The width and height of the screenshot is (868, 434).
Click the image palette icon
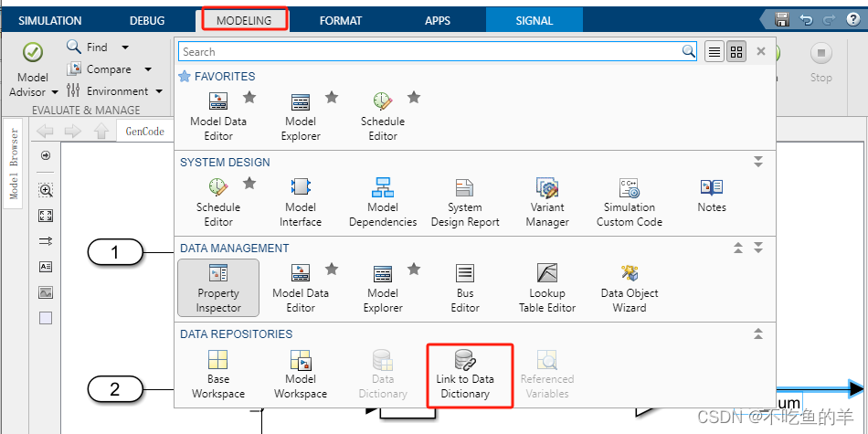pos(46,291)
